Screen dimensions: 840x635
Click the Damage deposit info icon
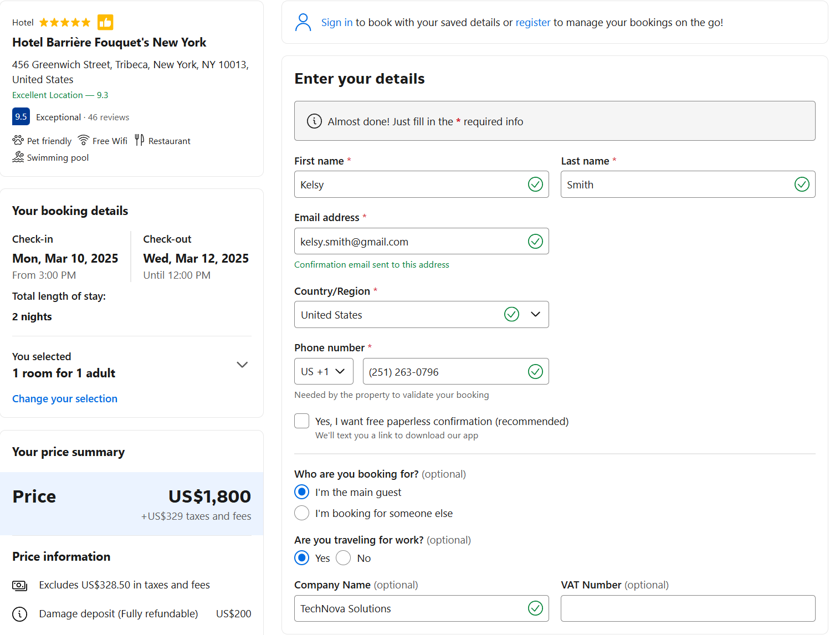tap(20, 613)
